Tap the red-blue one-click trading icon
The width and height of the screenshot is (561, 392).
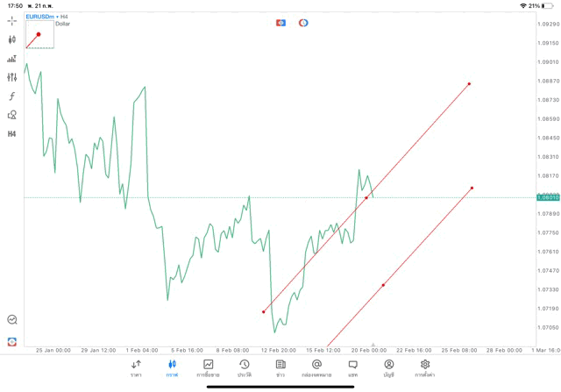click(x=281, y=23)
